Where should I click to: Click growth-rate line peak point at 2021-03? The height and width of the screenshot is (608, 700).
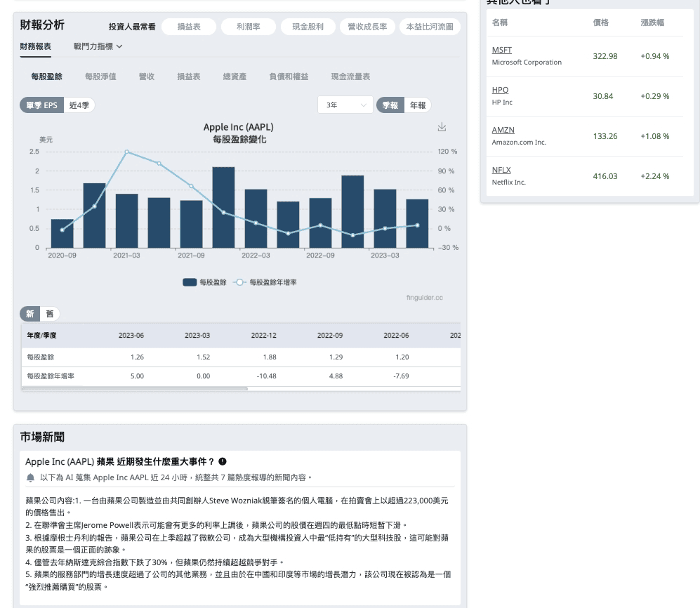point(127,152)
